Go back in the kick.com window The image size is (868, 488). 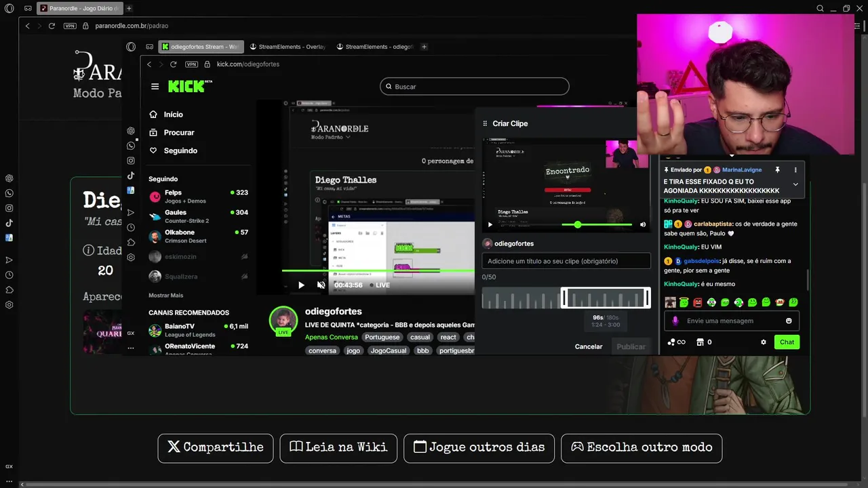click(x=149, y=64)
